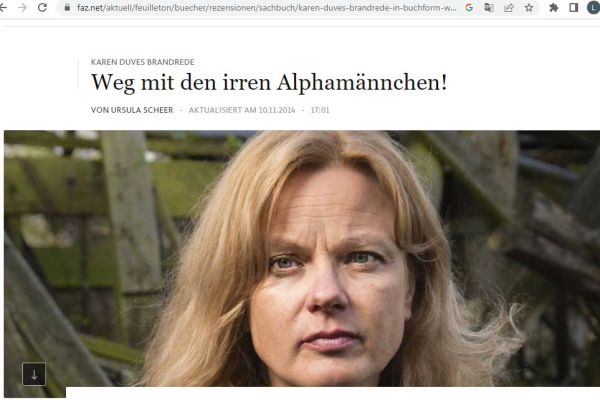
Task: Click the Google icon in address bar
Action: [469, 7]
